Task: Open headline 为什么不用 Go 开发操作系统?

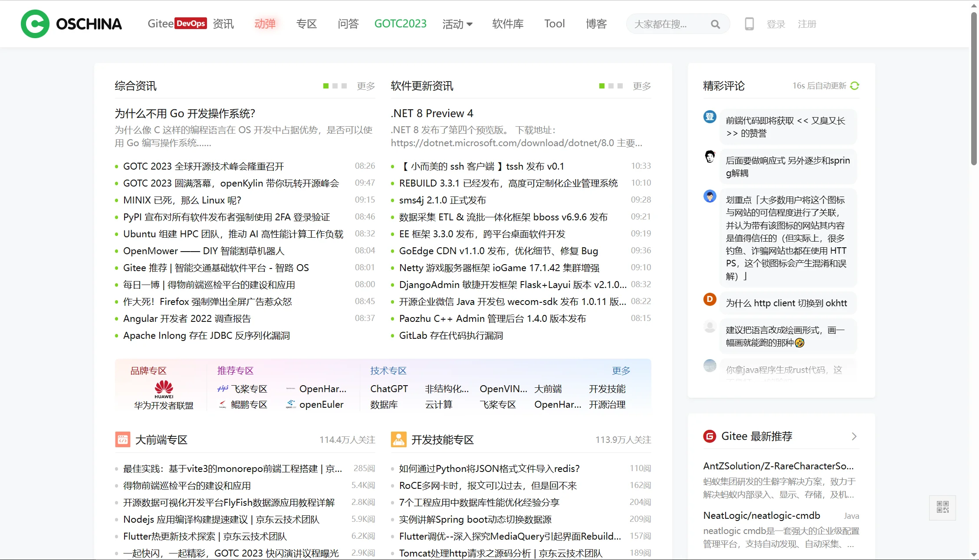Action: pyautogui.click(x=185, y=114)
